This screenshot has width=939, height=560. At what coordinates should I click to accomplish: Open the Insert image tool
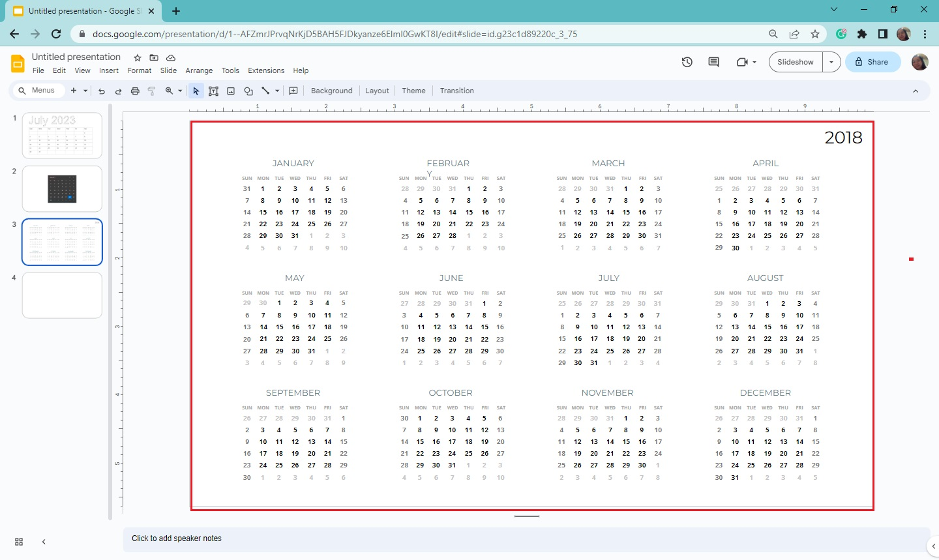(230, 91)
